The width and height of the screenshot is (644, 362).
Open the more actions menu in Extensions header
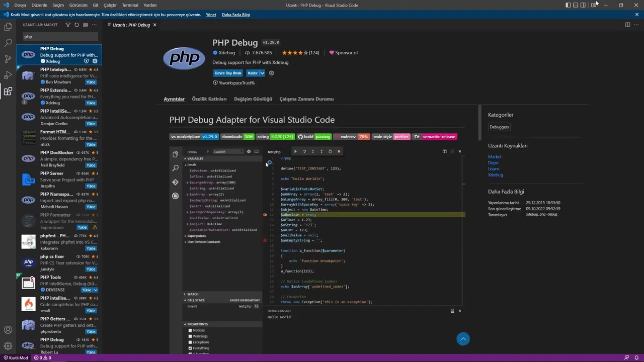pos(94,25)
